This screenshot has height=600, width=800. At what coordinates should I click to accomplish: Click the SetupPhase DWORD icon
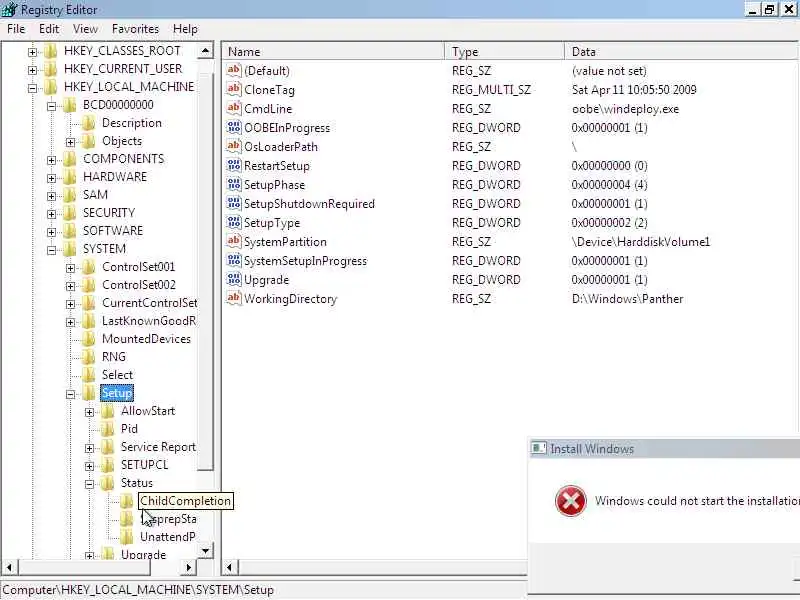pyautogui.click(x=234, y=184)
